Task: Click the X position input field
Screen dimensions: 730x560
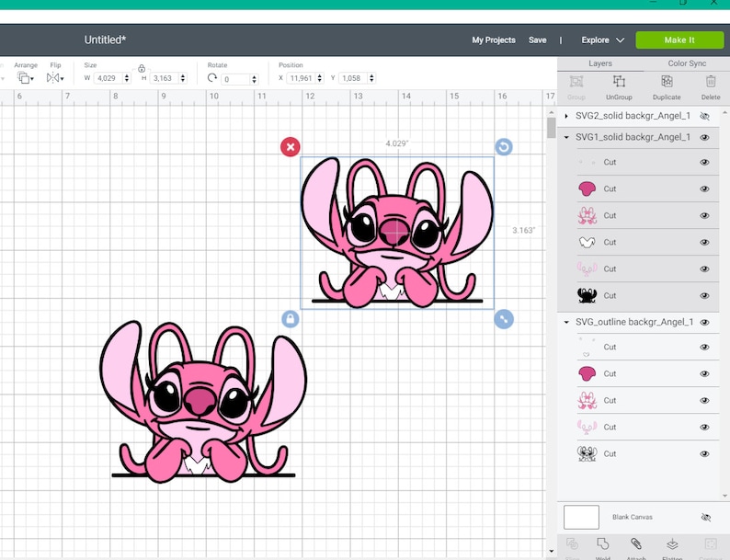Action: pyautogui.click(x=302, y=78)
